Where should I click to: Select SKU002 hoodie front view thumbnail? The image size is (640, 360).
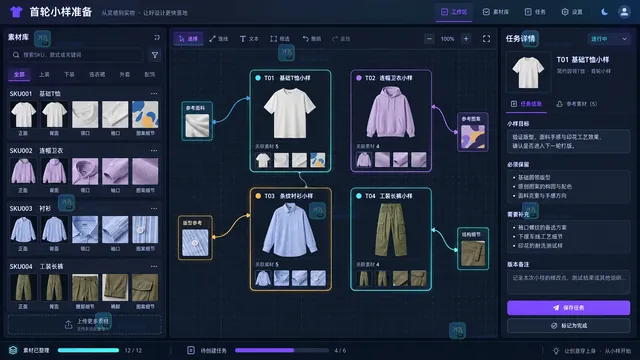pyautogui.click(x=23, y=172)
